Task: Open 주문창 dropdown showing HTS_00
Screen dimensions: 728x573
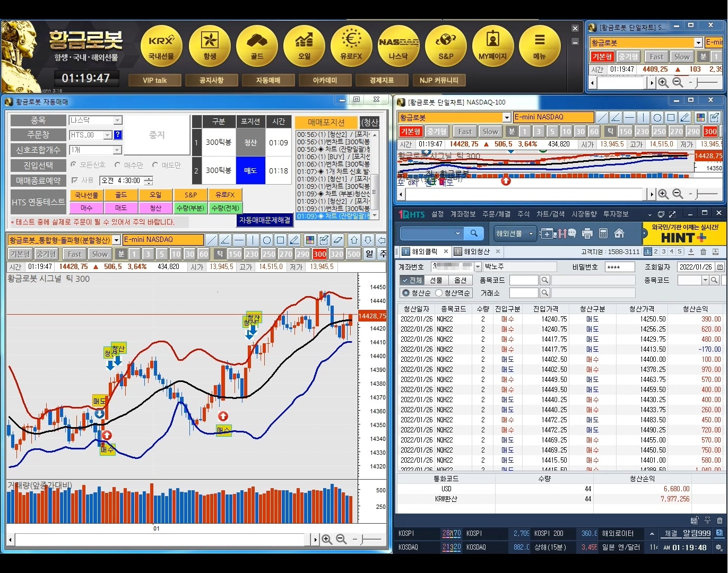Action: pos(108,135)
